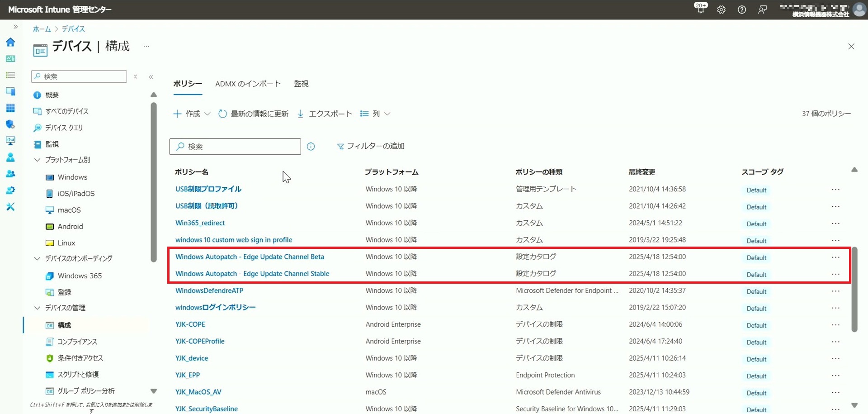The image size is (868, 414).
Task: Select Android platform in sidebar
Action: [x=70, y=227]
